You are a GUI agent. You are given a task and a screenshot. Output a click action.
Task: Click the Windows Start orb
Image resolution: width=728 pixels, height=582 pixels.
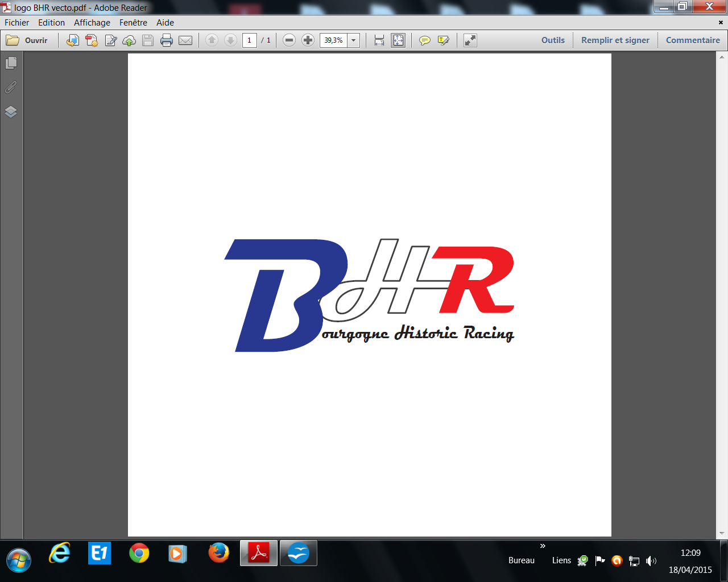(x=19, y=561)
